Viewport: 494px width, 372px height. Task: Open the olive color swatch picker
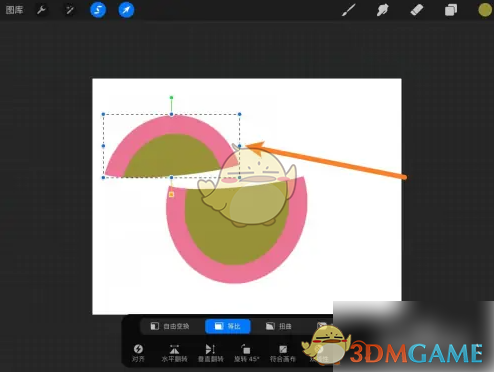(x=485, y=10)
